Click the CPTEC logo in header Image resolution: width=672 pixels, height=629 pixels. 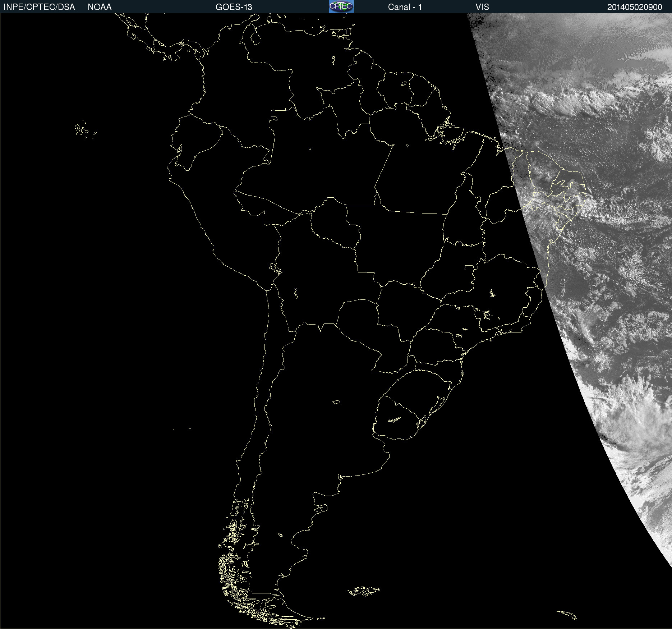341,6
